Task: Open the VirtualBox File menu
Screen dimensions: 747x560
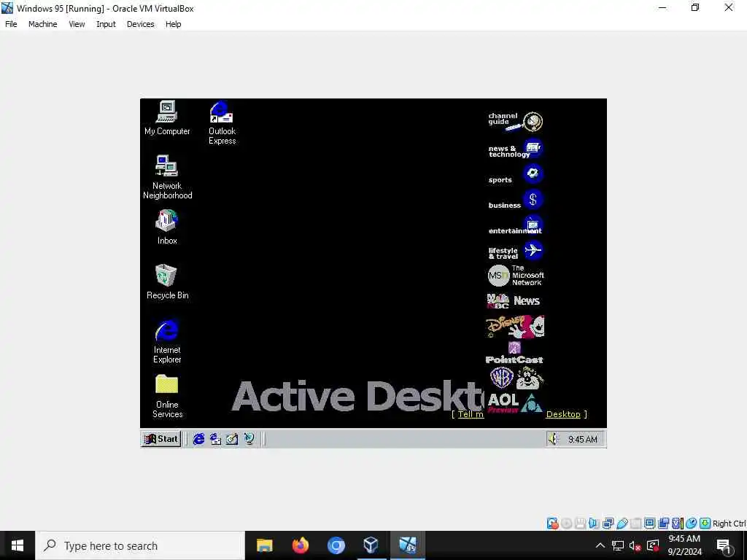Action: (11, 24)
